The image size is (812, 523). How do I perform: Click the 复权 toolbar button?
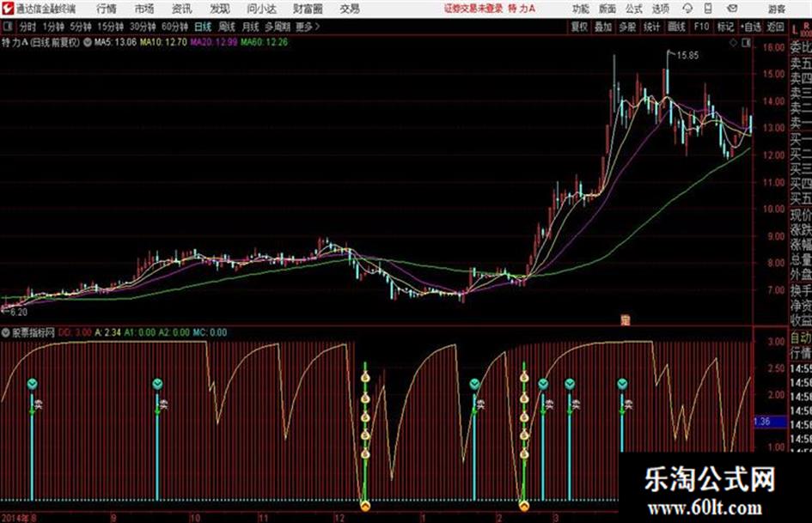[579, 27]
